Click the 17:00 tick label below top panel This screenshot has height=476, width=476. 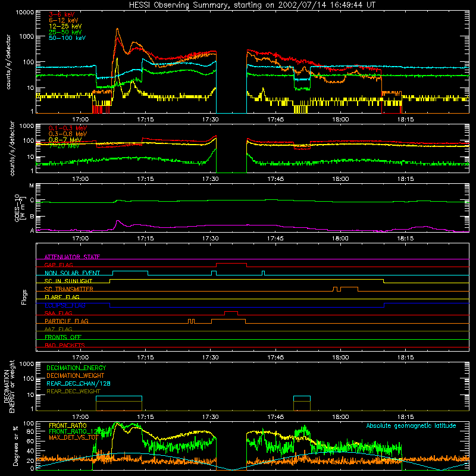pyautogui.click(x=80, y=120)
